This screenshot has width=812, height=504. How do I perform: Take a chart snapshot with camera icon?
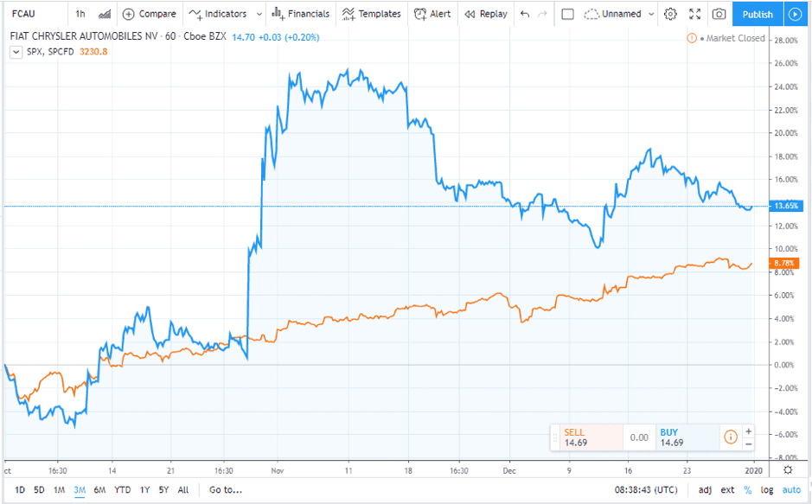point(718,14)
